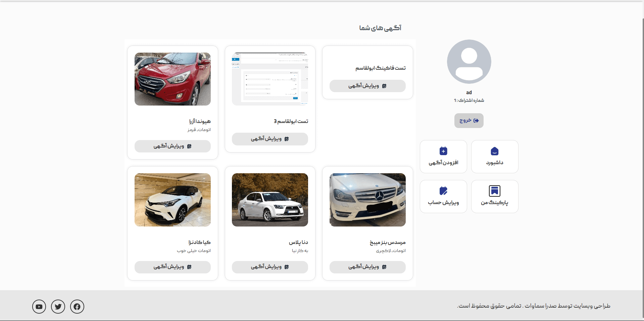The image size is (644, 321).
Task: Click ویرایش آگهی for دنا پلاس
Action: 270,267
